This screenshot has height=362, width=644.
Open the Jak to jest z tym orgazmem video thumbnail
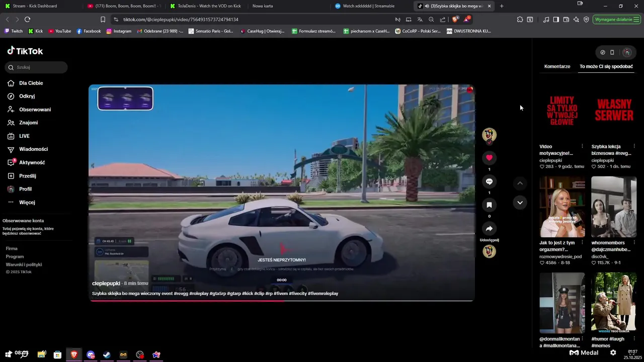[x=562, y=207]
